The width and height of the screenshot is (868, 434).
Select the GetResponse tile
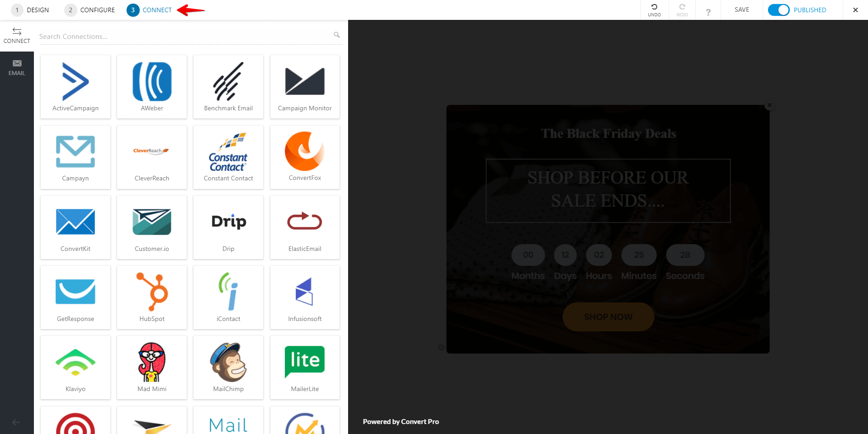point(75,297)
